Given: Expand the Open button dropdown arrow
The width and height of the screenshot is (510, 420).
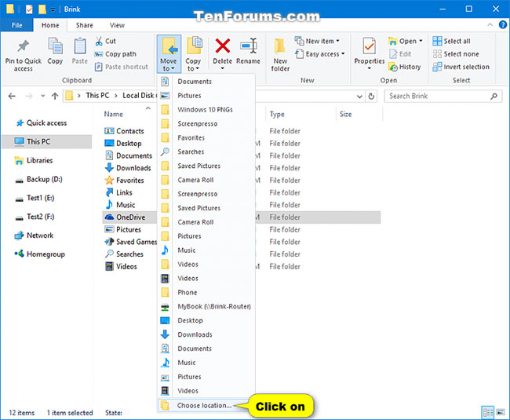Looking at the screenshot, I should click(x=421, y=41).
